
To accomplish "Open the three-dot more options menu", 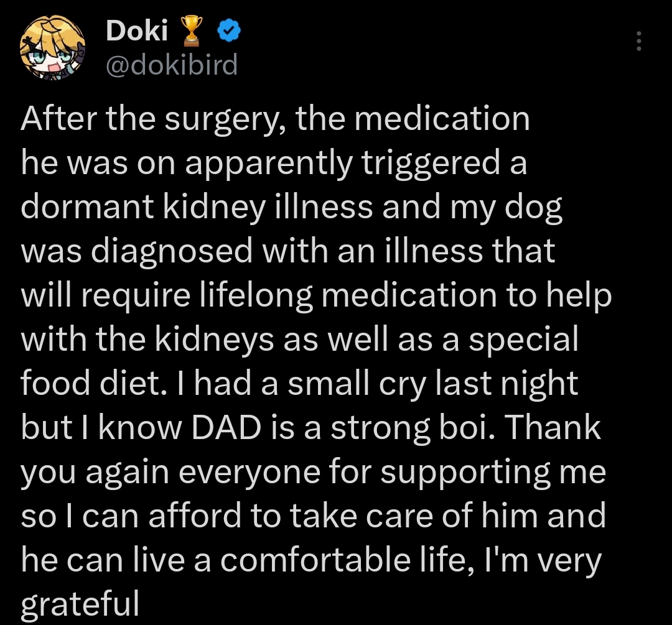I will [638, 41].
